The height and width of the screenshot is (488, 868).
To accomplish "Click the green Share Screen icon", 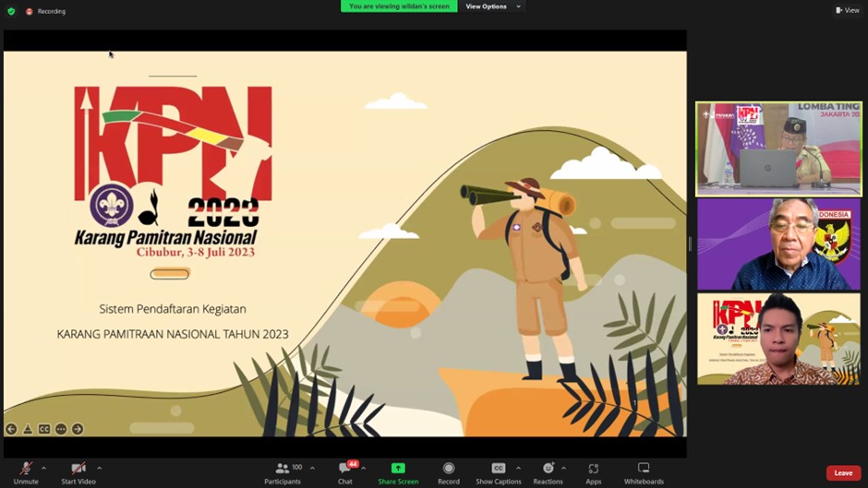I will (x=398, y=469).
